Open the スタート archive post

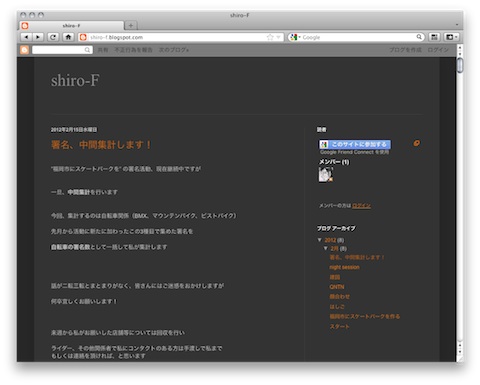[x=339, y=326]
